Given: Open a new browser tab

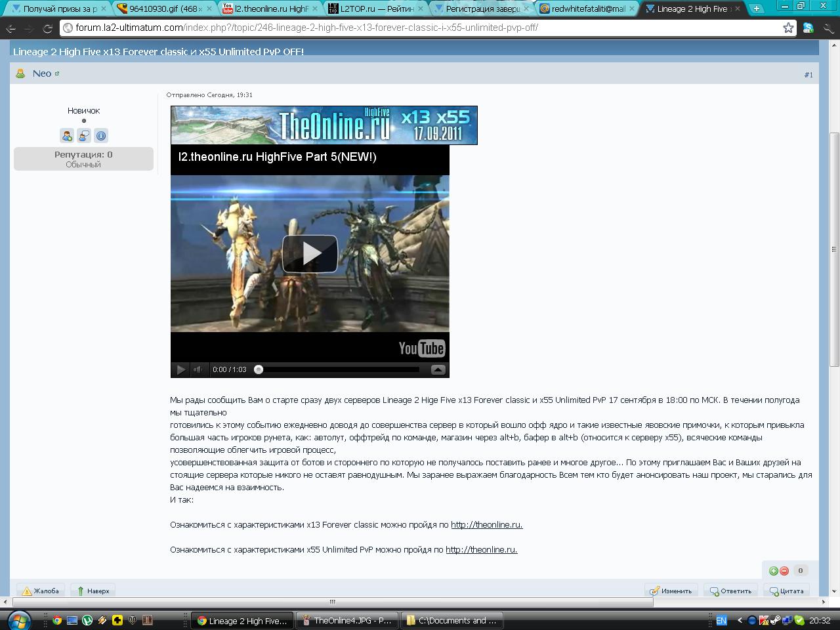Looking at the screenshot, I should coord(757,9).
